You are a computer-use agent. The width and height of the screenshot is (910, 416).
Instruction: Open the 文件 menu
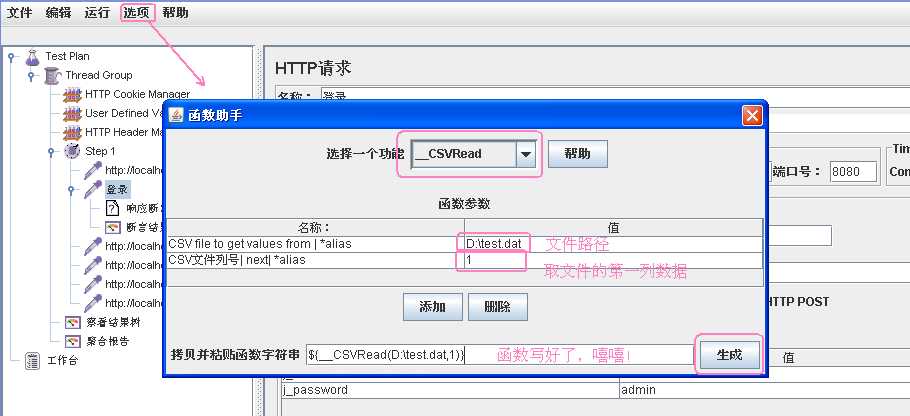coord(19,13)
